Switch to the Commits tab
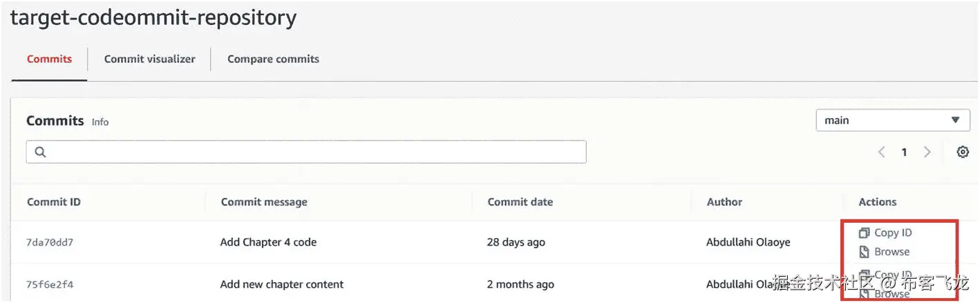The image size is (980, 303). 49,59
